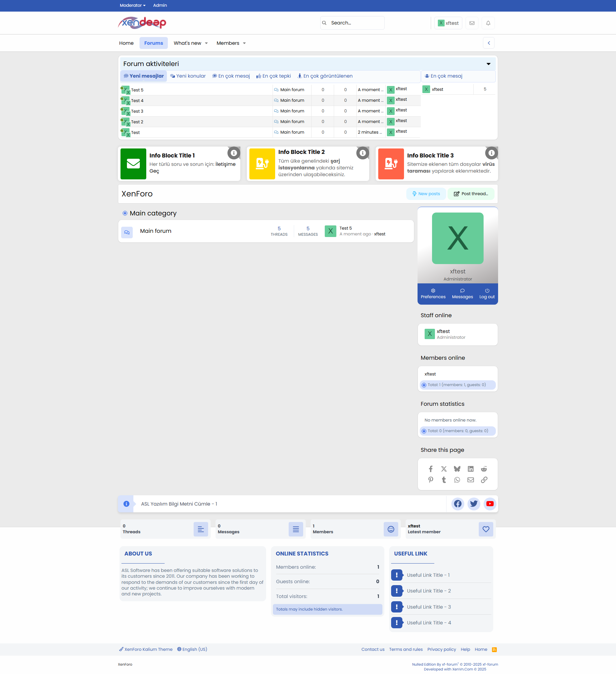Click the Post thread button
The width and height of the screenshot is (616, 674).
[x=470, y=194]
